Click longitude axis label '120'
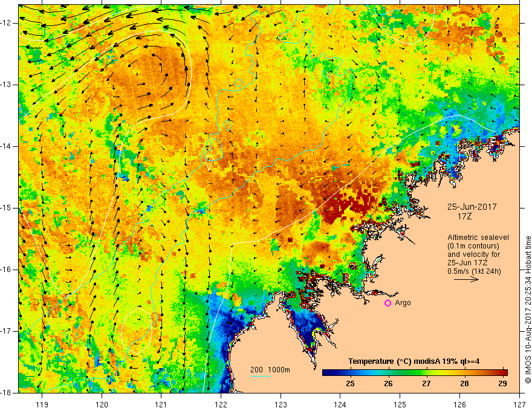 (102, 404)
